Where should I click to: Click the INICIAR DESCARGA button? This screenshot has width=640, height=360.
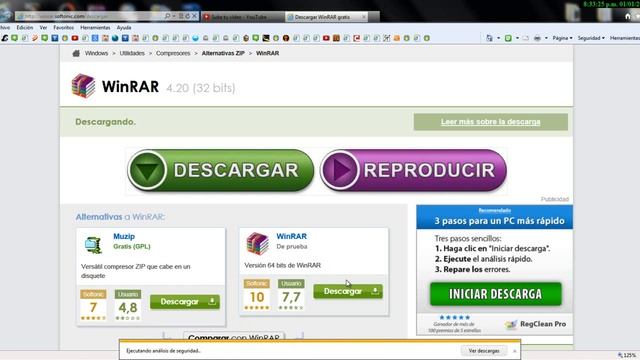(496, 294)
